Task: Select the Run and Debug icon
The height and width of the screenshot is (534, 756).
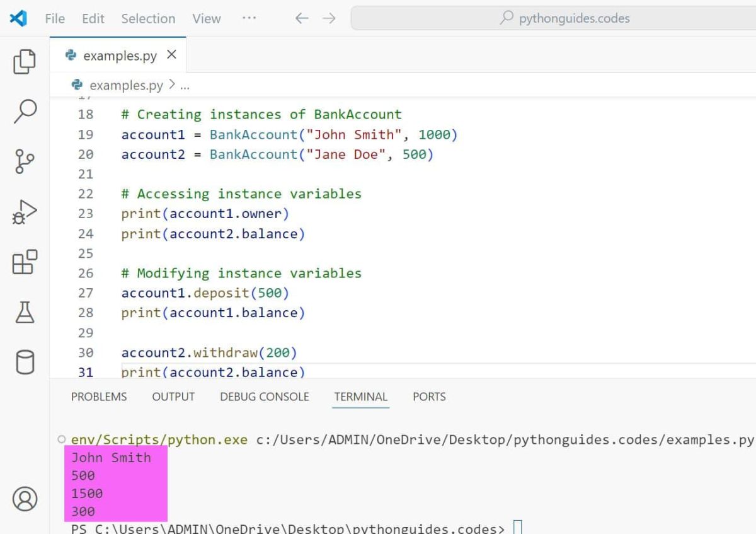Action: [24, 212]
